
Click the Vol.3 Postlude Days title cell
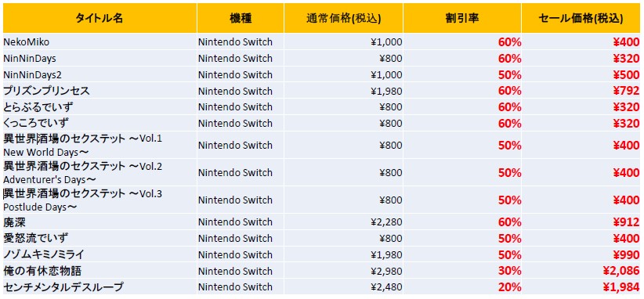pyautogui.click(x=99, y=200)
